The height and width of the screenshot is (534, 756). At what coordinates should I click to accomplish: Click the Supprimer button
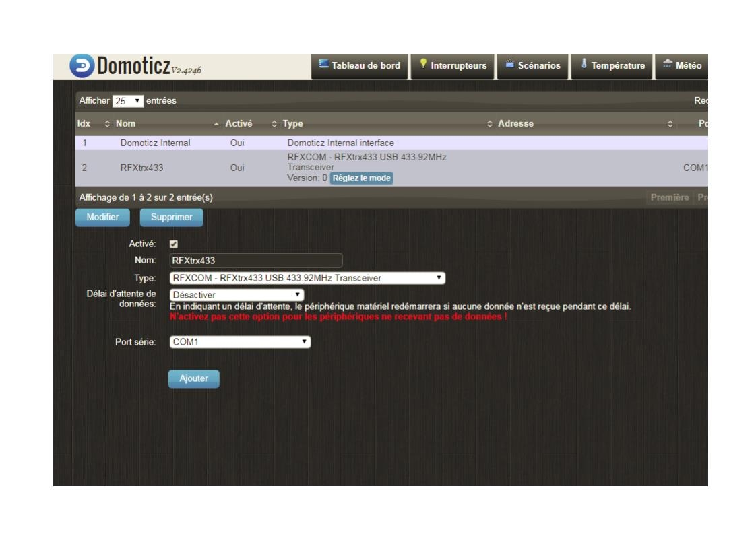[172, 218]
